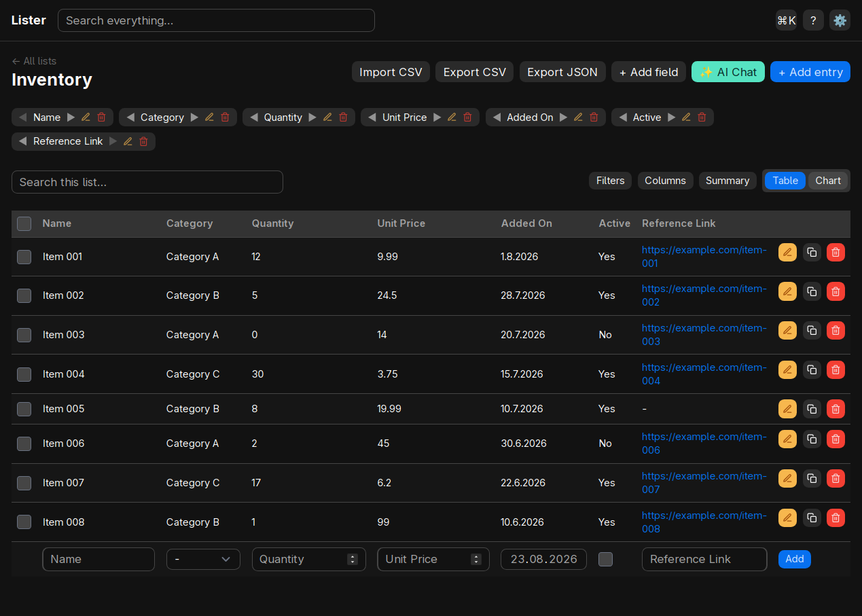Delete the Item 002 row
The height and width of the screenshot is (616, 862).
pos(836,291)
